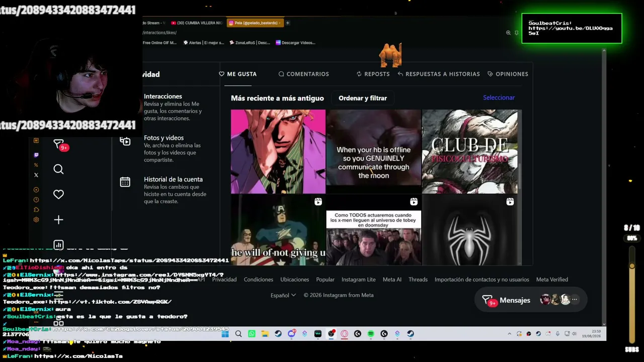Open X from the browser sidebar
644x362 pixels.
coord(36,175)
